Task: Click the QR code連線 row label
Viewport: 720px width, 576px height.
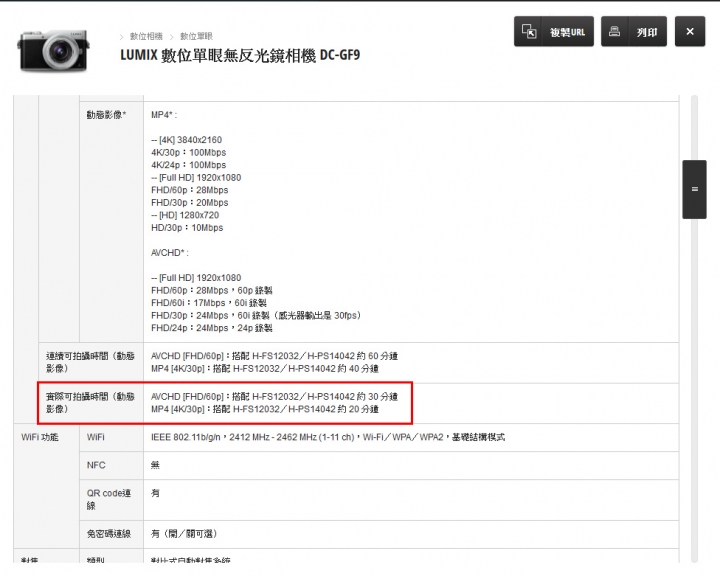Action: click(109, 499)
